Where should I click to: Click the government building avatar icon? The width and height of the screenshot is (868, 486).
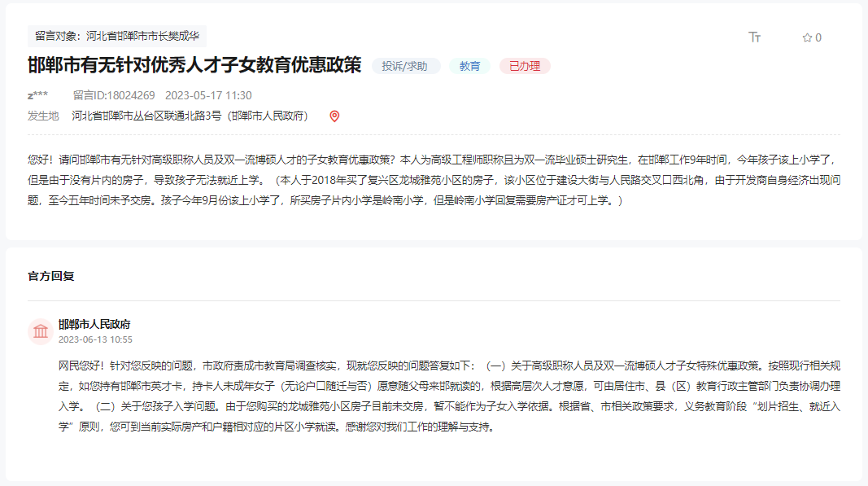pyautogui.click(x=41, y=331)
